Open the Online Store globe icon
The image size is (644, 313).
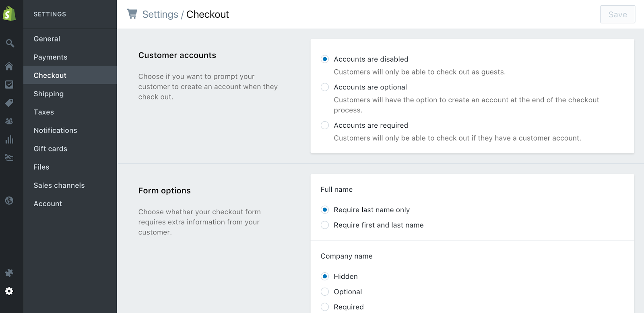tap(9, 200)
